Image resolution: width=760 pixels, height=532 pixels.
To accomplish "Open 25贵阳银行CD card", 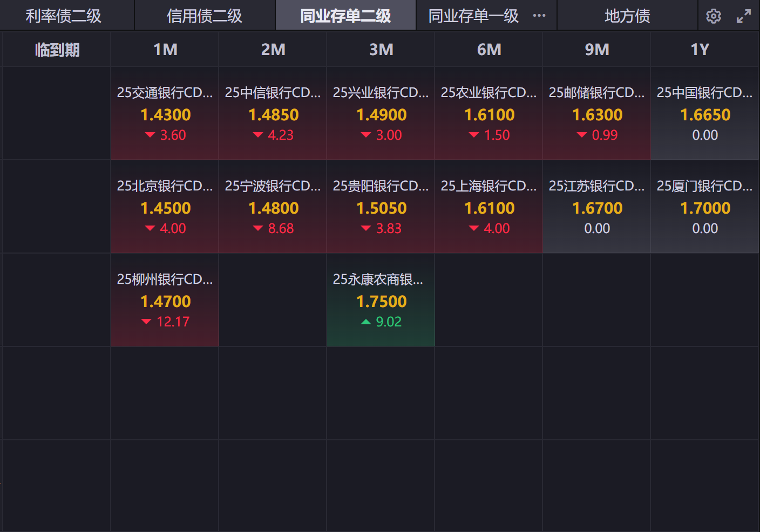I will coord(381,207).
